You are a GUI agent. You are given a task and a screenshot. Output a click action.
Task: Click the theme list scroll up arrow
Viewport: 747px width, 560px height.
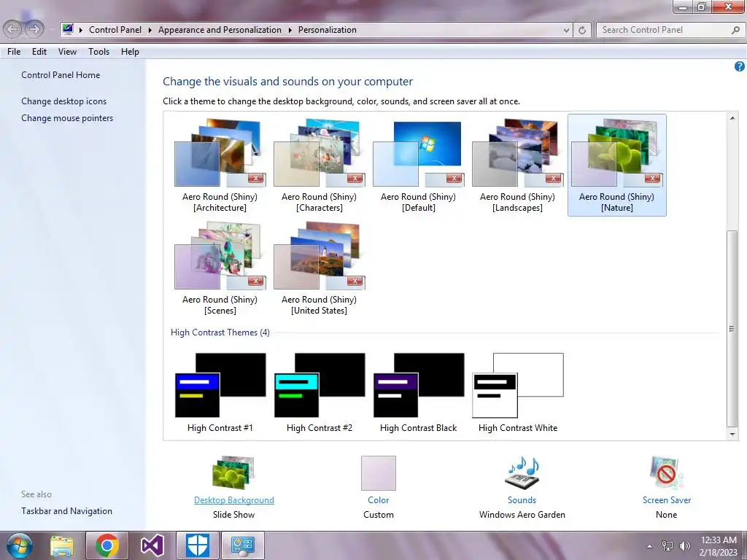tap(732, 118)
